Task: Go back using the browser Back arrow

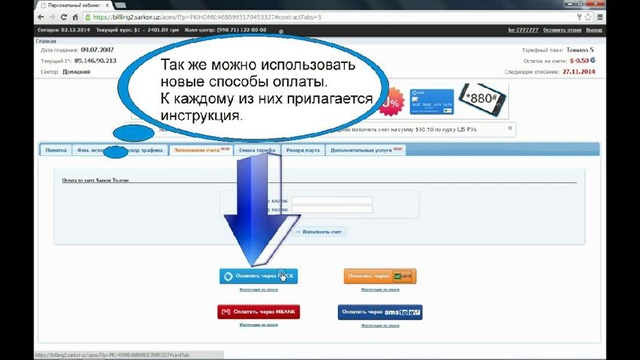Action: coord(41,17)
